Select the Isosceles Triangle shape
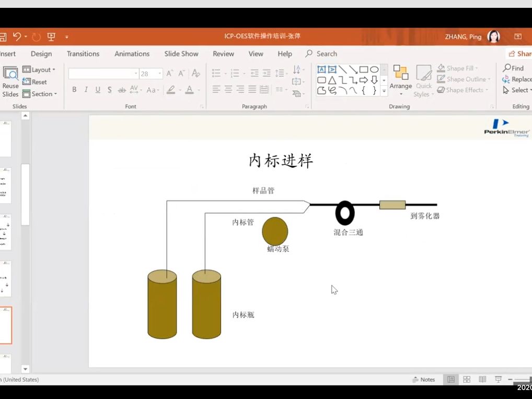 coord(332,80)
